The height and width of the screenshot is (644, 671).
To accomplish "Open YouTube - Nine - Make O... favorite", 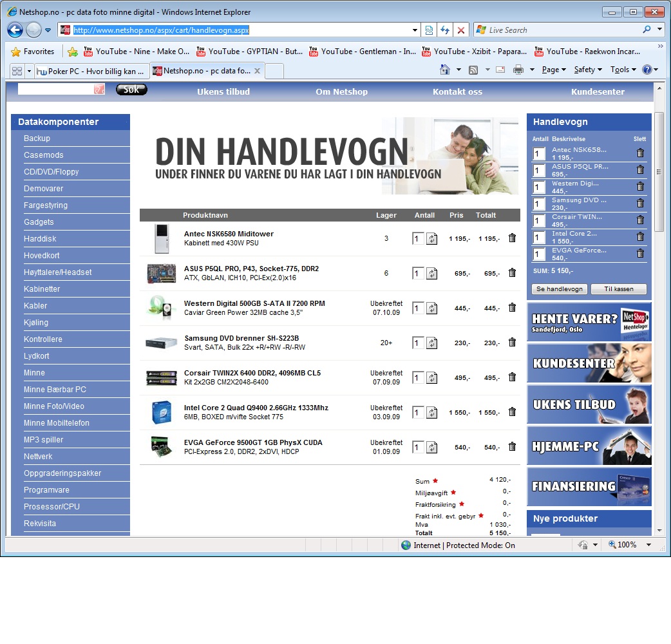I will click(x=137, y=52).
